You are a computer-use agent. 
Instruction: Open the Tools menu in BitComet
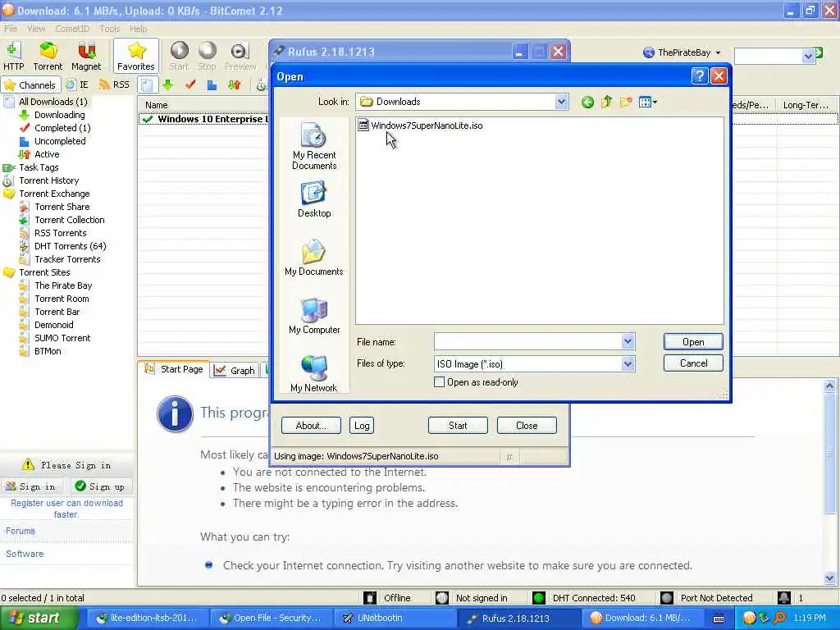pyautogui.click(x=110, y=29)
